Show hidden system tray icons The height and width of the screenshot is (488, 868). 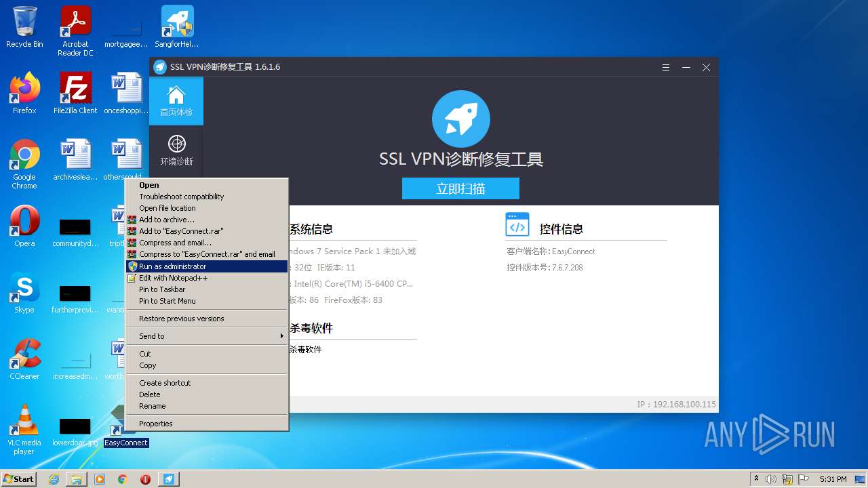coord(756,479)
